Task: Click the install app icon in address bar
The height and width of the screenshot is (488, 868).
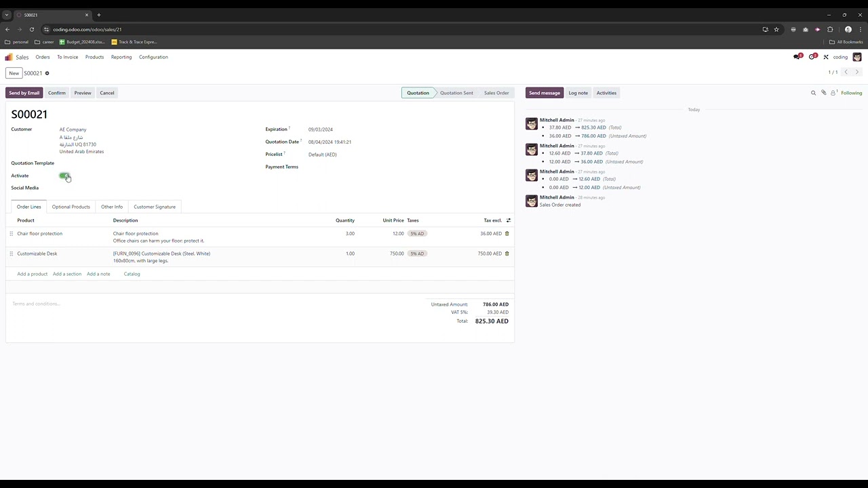Action: 766,29
